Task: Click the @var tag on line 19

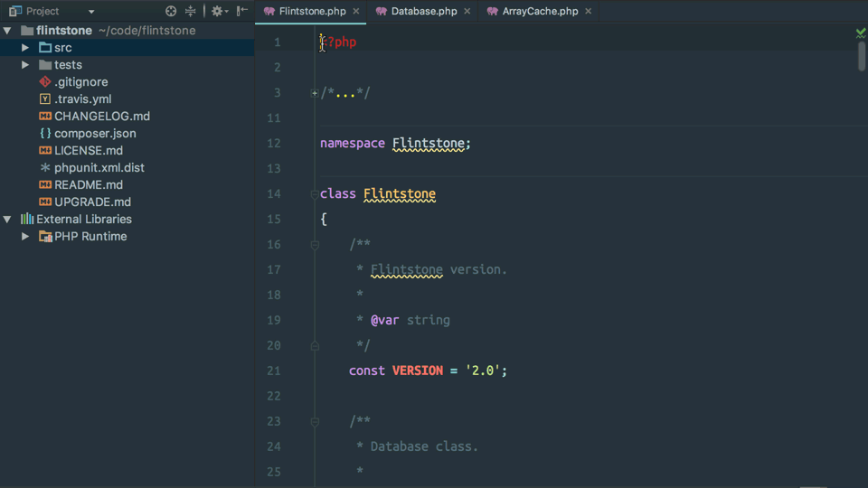Action: 385,320
